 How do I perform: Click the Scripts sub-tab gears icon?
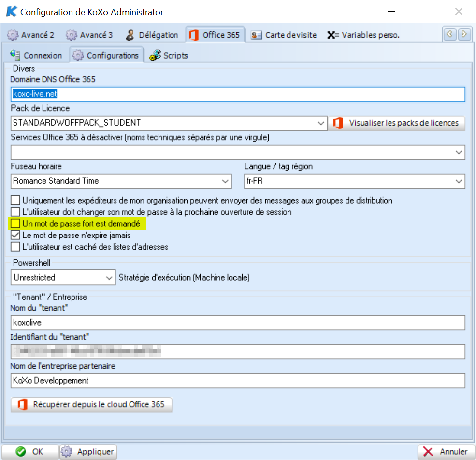[x=155, y=55]
